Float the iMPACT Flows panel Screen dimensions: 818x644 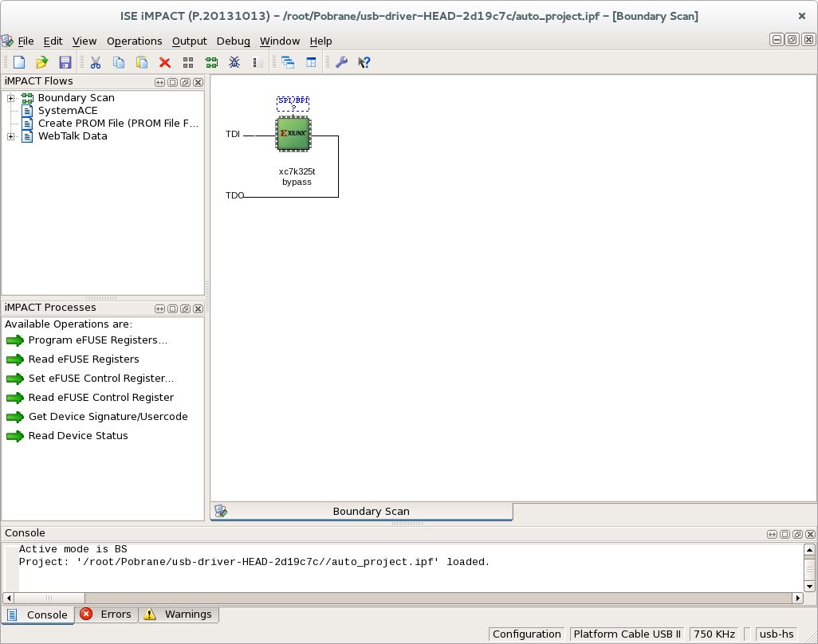pos(185,82)
